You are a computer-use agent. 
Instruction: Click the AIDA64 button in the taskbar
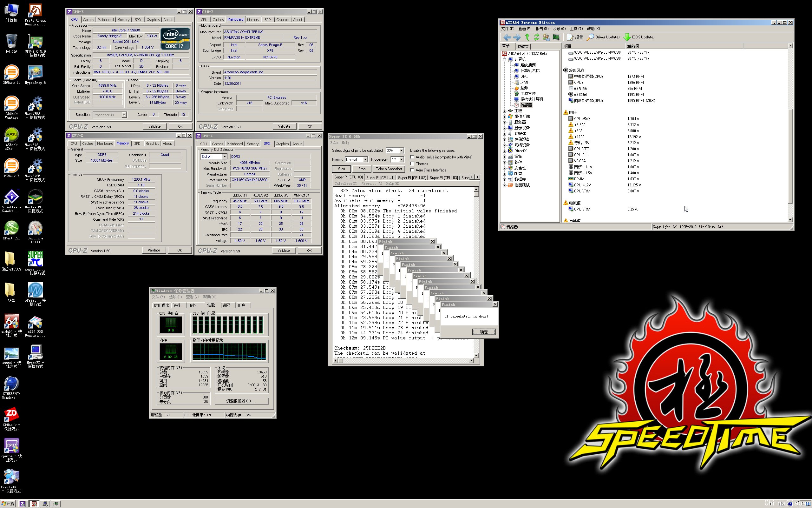point(34,504)
